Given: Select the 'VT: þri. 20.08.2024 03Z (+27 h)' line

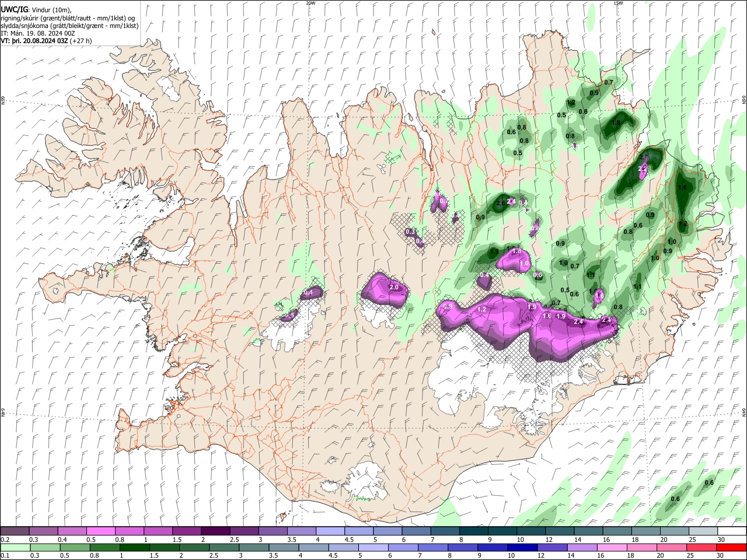Looking at the screenshot, I should (46, 41).
